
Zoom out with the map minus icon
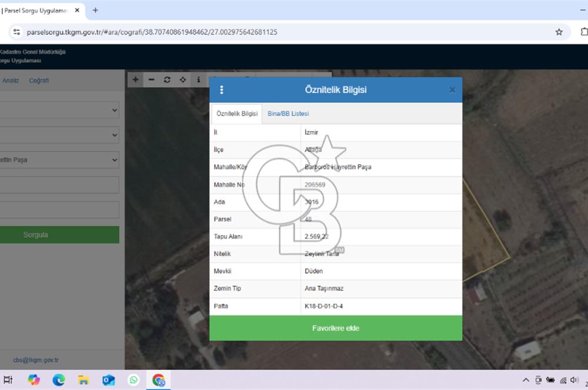151,79
